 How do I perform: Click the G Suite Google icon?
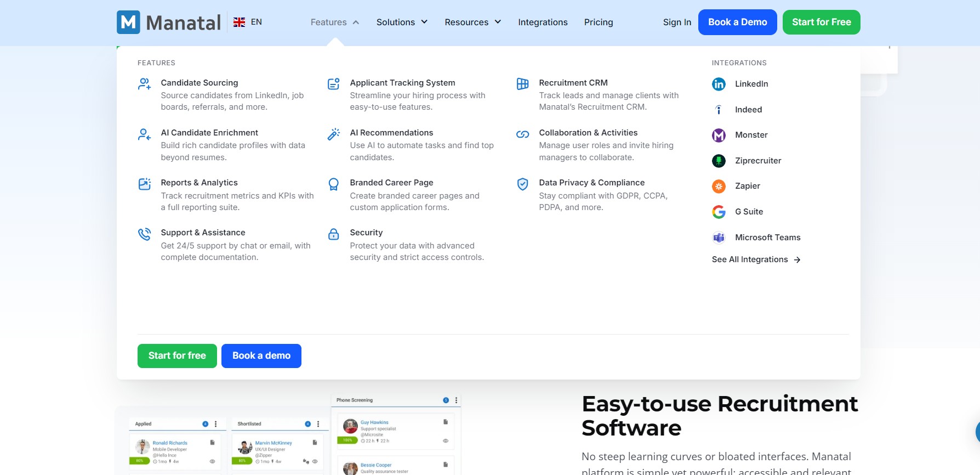coord(719,212)
